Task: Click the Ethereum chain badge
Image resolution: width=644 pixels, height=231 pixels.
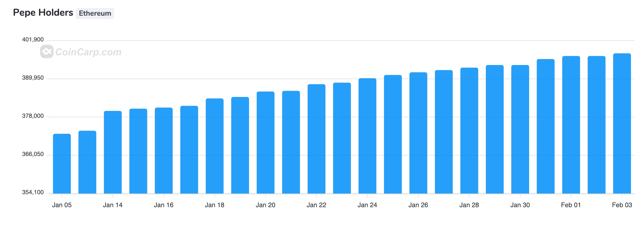Action: [x=95, y=13]
